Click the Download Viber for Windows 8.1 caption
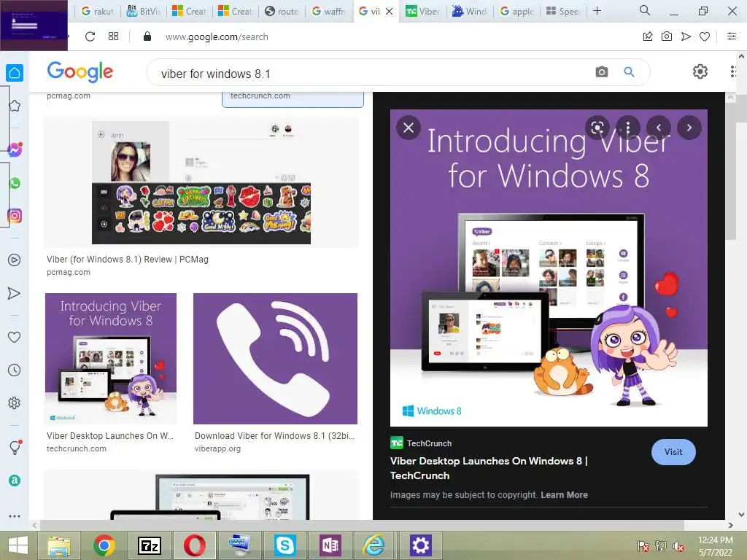This screenshot has width=747, height=560. [274, 436]
